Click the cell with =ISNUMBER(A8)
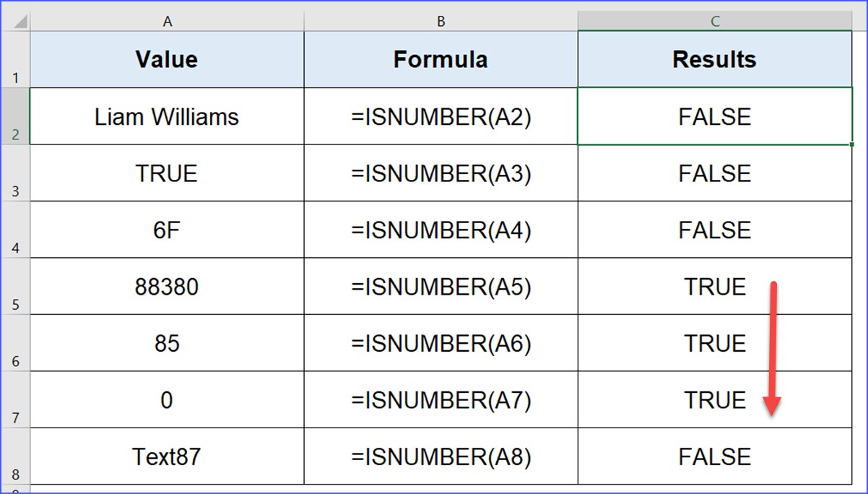This screenshot has width=868, height=494. click(440, 457)
